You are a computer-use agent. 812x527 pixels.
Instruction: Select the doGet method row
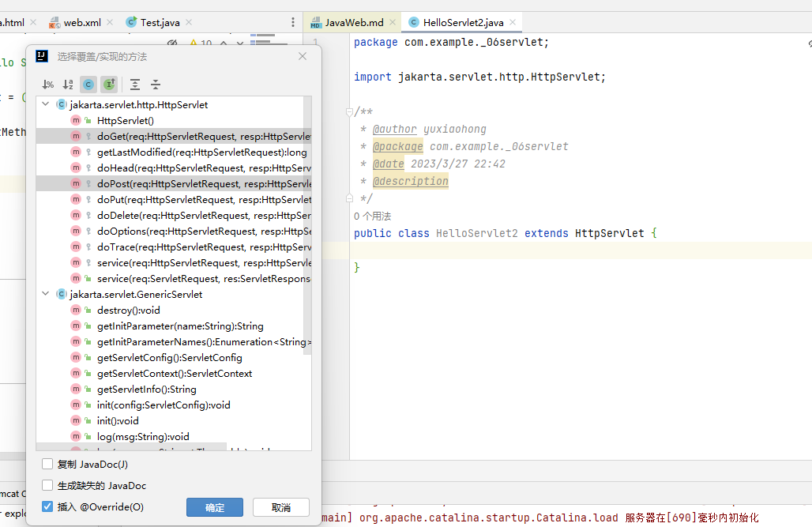click(174, 136)
